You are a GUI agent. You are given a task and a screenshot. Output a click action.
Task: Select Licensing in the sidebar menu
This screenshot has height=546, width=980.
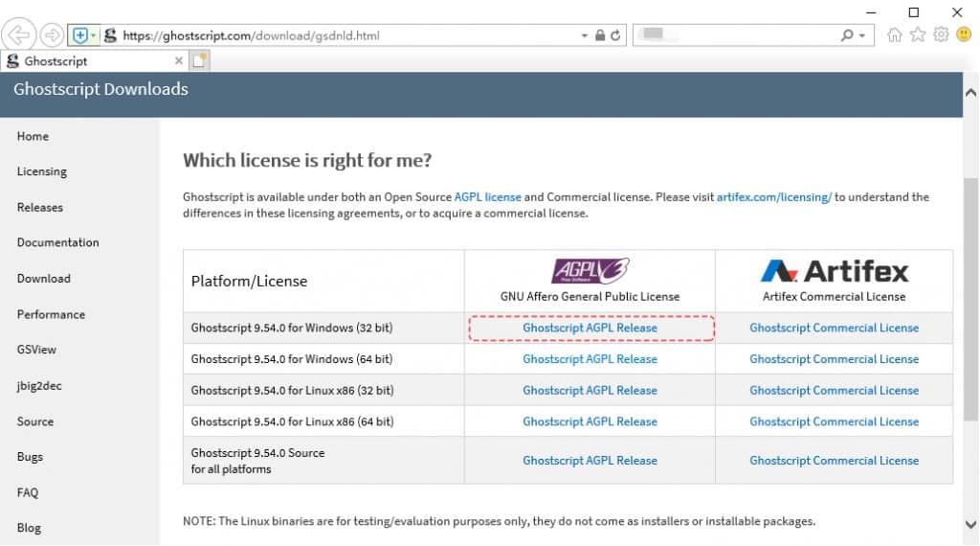coord(42,171)
